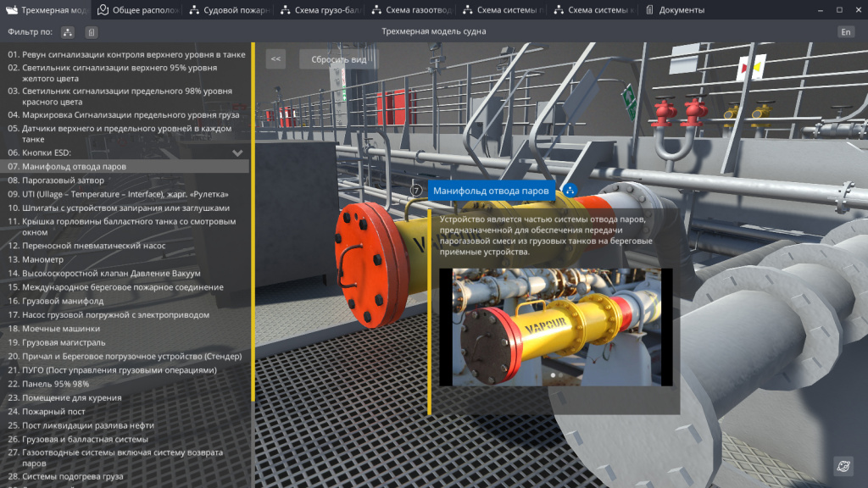Viewport: 868px width, 488px height.
Task: Select item 01 Ревун сигнализации контроля верхнего уровня
Action: click(x=126, y=54)
